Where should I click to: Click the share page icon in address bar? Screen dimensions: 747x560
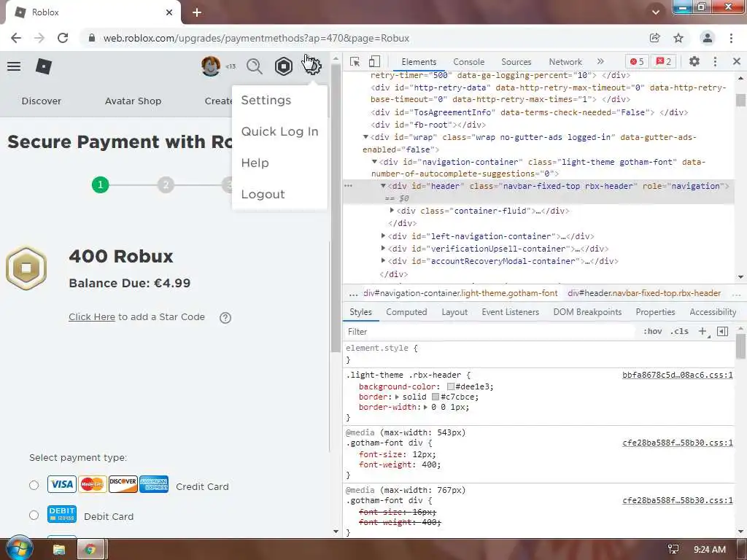point(654,38)
